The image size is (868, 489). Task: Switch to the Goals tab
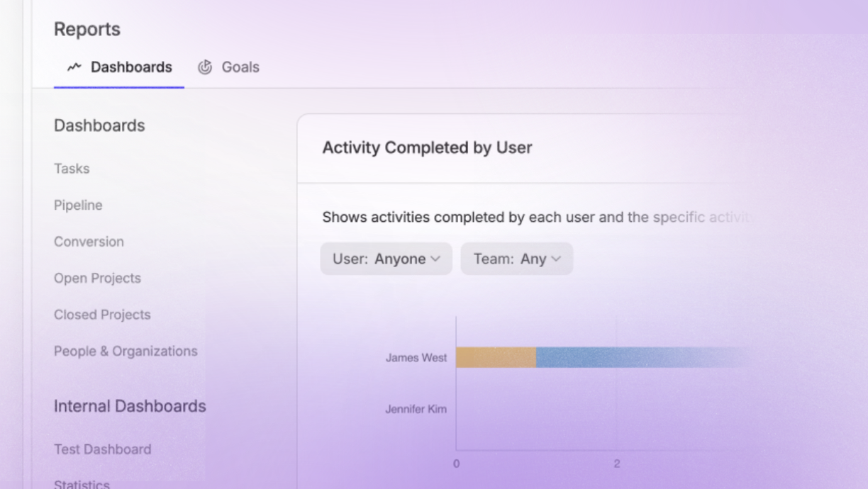coord(240,67)
